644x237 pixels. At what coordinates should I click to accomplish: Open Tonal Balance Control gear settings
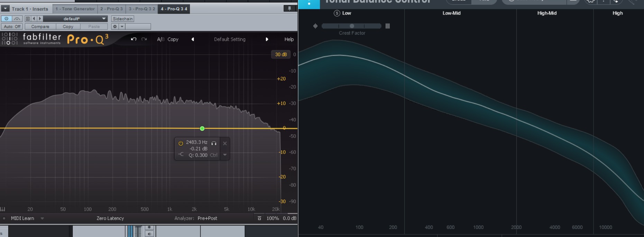click(x=590, y=1)
